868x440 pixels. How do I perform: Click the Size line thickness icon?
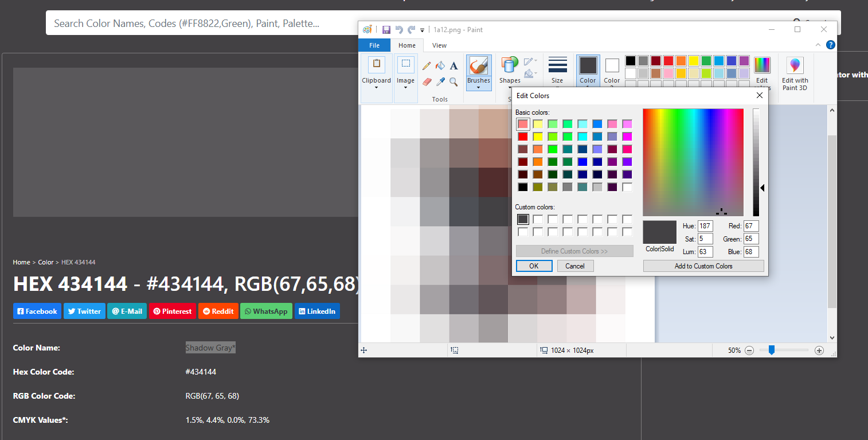(557, 65)
